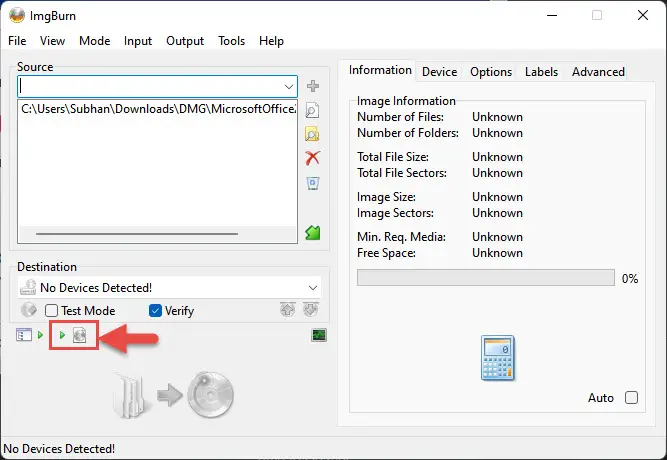Click the Total File Size label
Image resolution: width=667 pixels, height=460 pixels.
point(393,157)
